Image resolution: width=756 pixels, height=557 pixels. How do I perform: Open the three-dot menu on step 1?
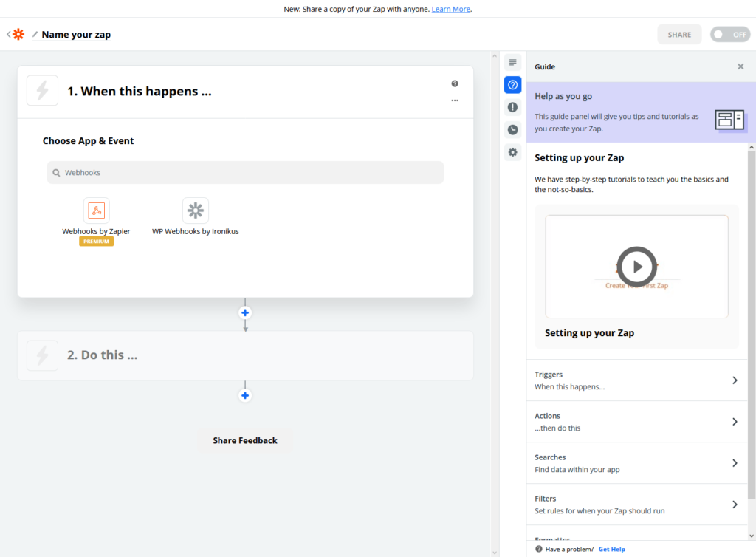455,100
